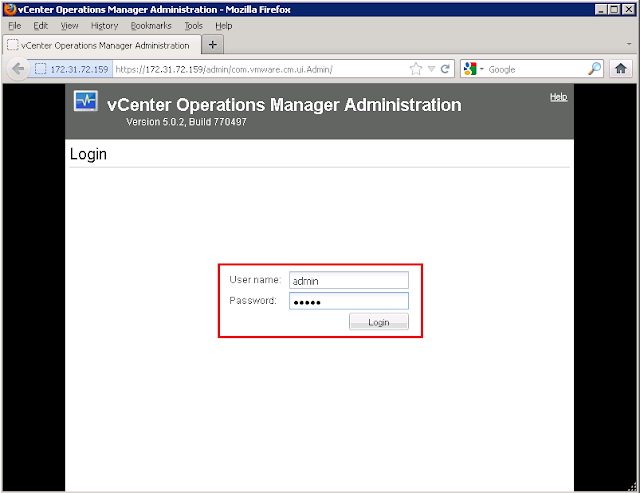Click the Login button
640x493 pixels.
(379, 322)
